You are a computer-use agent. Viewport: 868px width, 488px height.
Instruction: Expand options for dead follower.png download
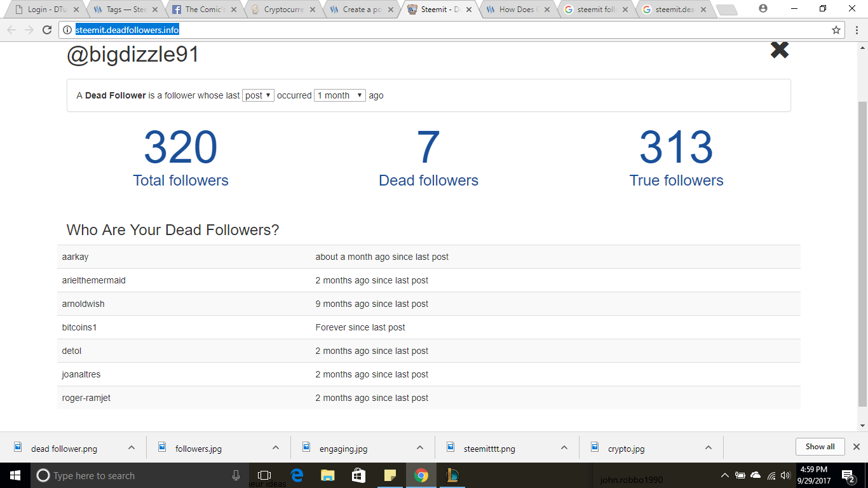[132, 447]
